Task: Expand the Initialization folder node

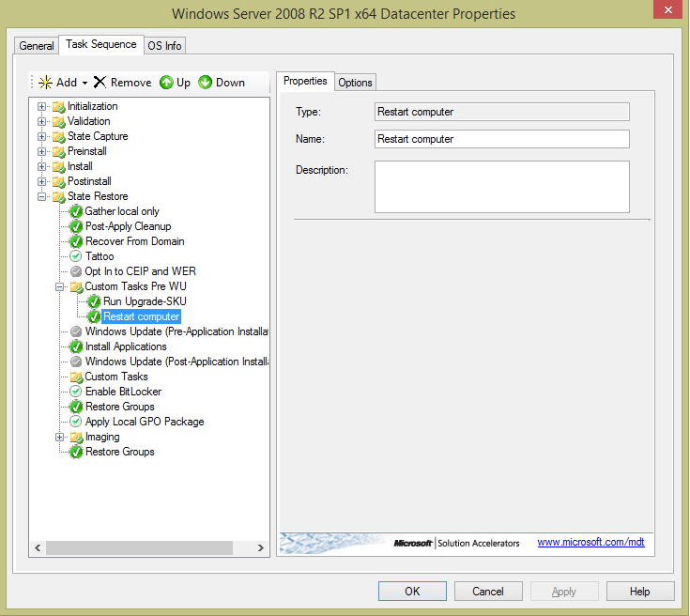Action: [42, 106]
